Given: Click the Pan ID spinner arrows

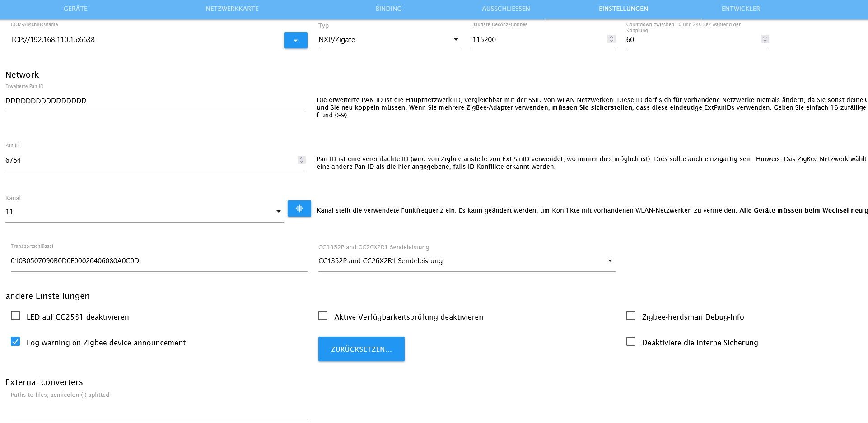Looking at the screenshot, I should pos(302,160).
